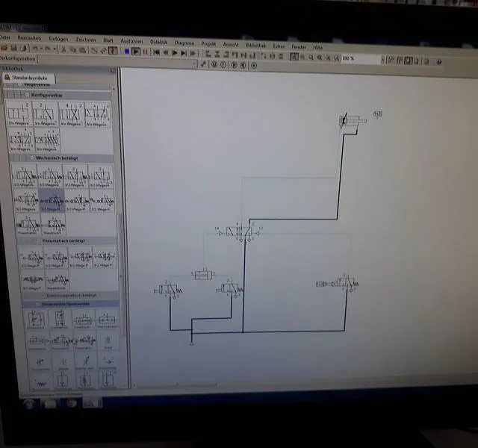Image resolution: width=478 pixels, height=448 pixels.
Task: Click the first align objects icon
Action: (x=208, y=55)
